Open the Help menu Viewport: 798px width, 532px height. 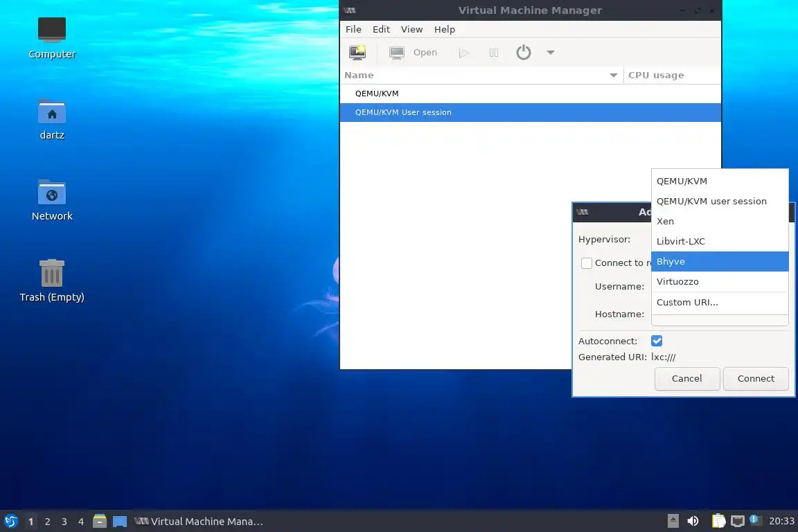(x=444, y=30)
